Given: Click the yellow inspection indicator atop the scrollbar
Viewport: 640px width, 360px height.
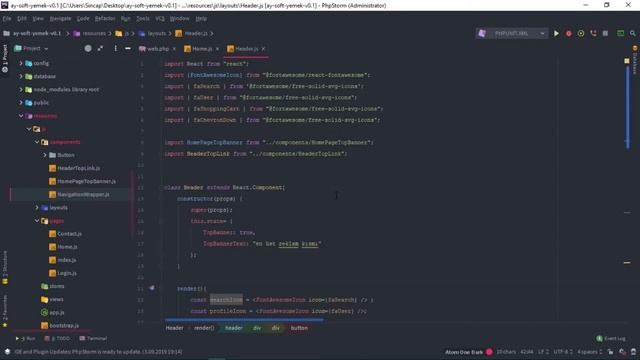Looking at the screenshot, I should coord(627,61).
